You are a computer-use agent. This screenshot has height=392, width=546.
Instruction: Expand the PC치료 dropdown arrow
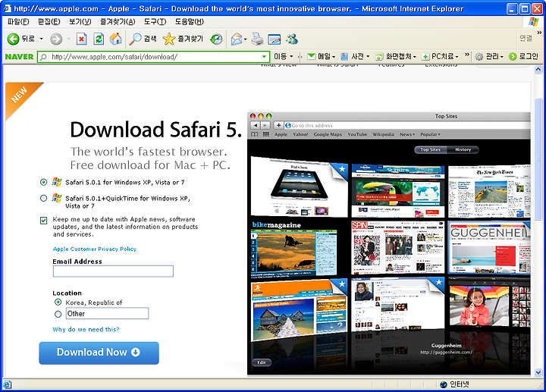coord(457,57)
